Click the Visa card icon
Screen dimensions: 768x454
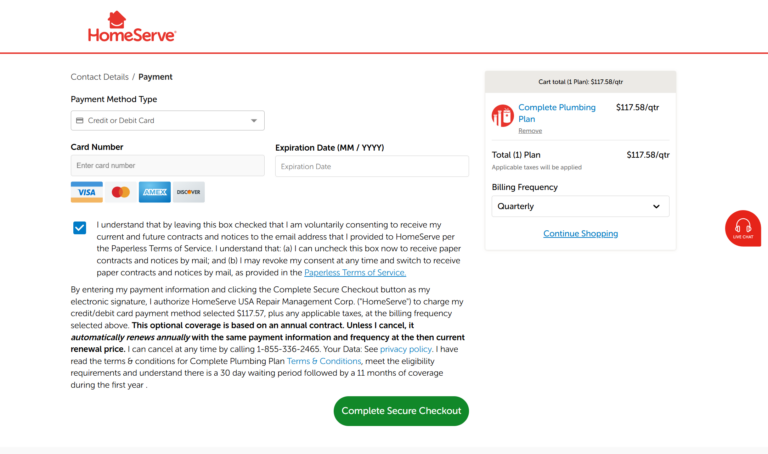pyautogui.click(x=87, y=192)
